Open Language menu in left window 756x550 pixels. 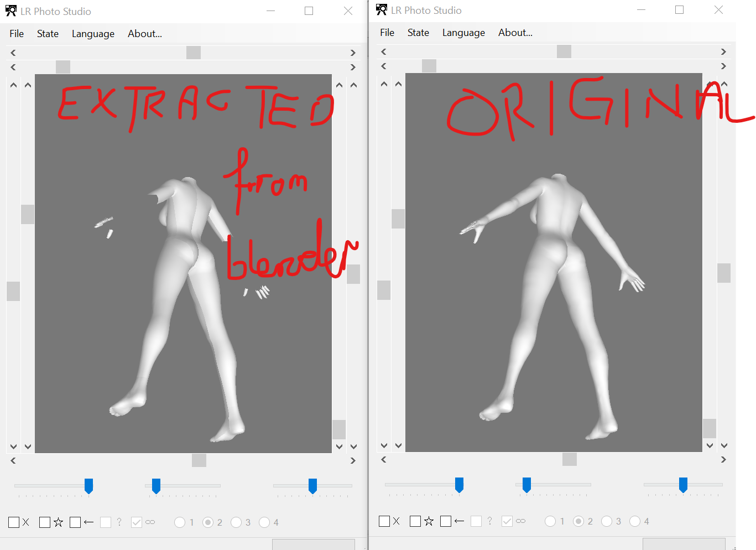pyautogui.click(x=93, y=34)
